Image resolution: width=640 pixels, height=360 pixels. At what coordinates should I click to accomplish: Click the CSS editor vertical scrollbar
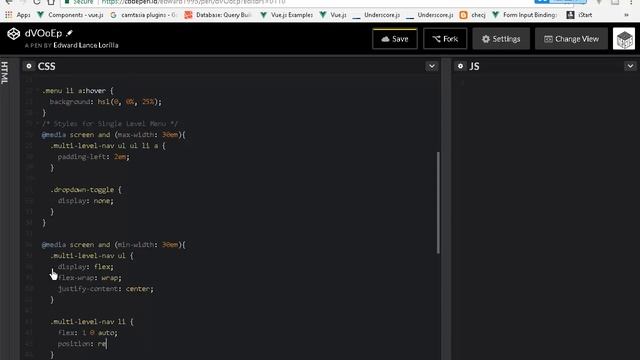click(x=438, y=202)
